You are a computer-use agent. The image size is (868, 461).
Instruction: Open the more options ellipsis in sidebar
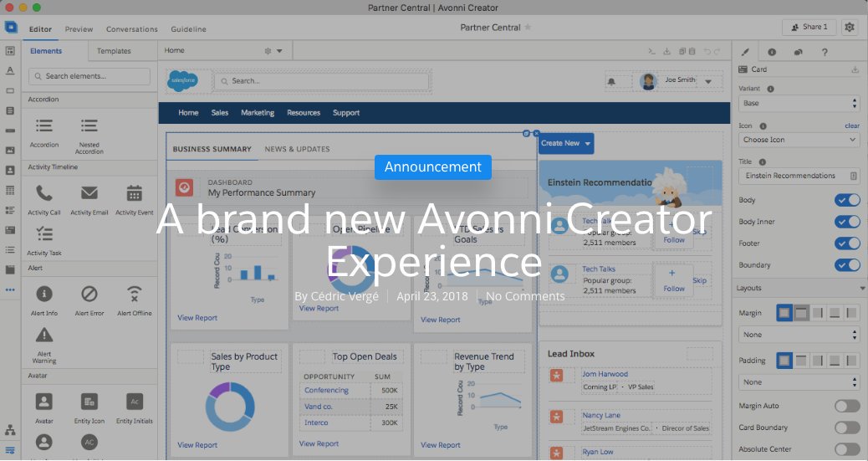pyautogui.click(x=10, y=289)
